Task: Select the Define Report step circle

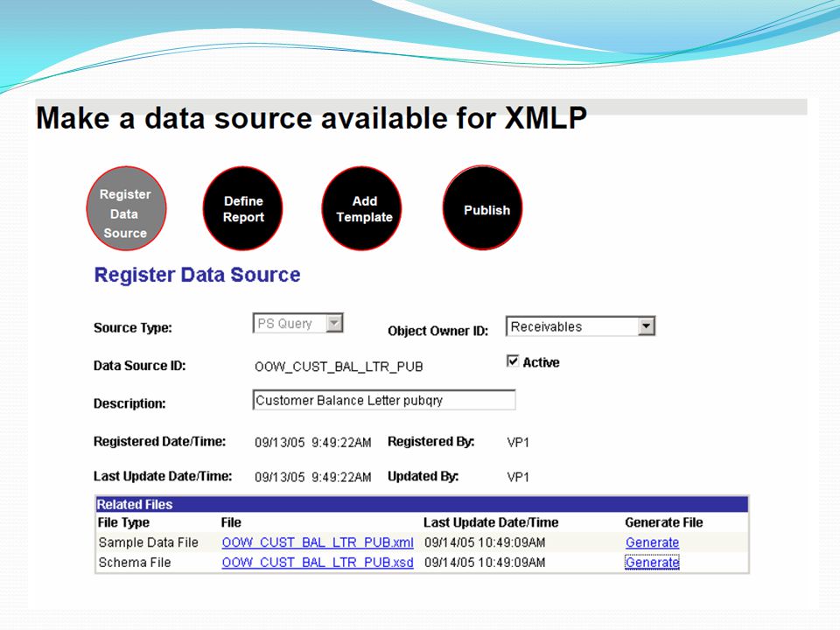Action: click(242, 208)
